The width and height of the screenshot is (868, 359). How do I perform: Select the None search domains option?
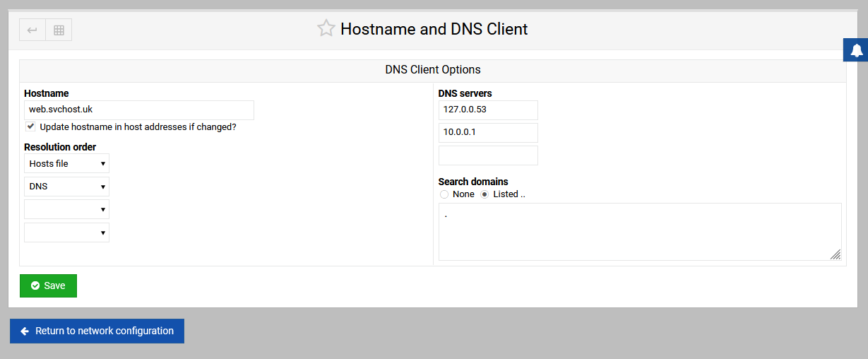tap(444, 194)
